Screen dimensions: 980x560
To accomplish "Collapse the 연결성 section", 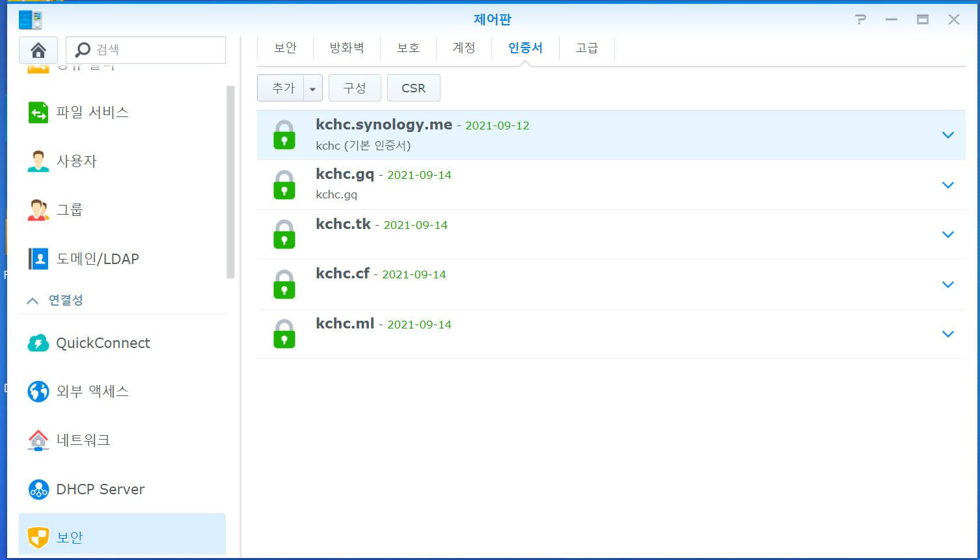I will click(33, 300).
